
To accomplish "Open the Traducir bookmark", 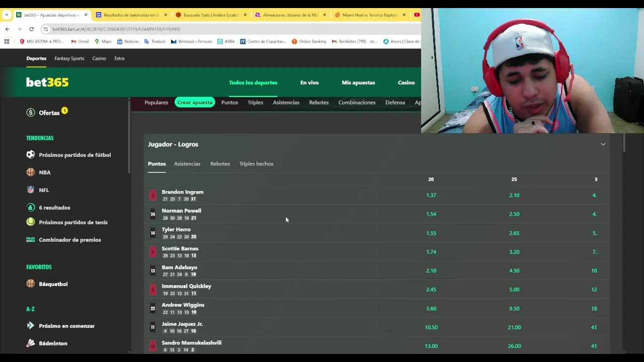I will coord(155,42).
